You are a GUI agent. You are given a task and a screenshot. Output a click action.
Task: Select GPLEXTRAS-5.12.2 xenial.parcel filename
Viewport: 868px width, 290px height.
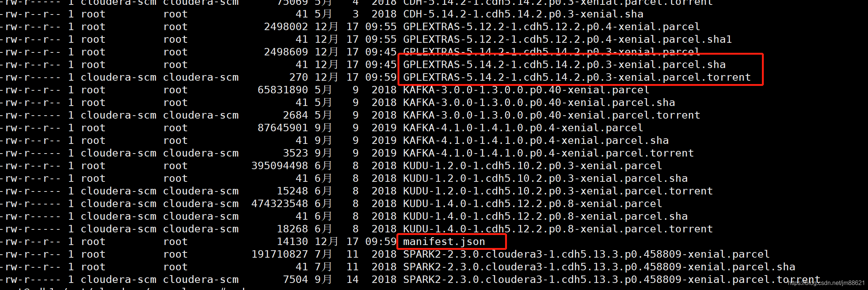tap(551, 27)
